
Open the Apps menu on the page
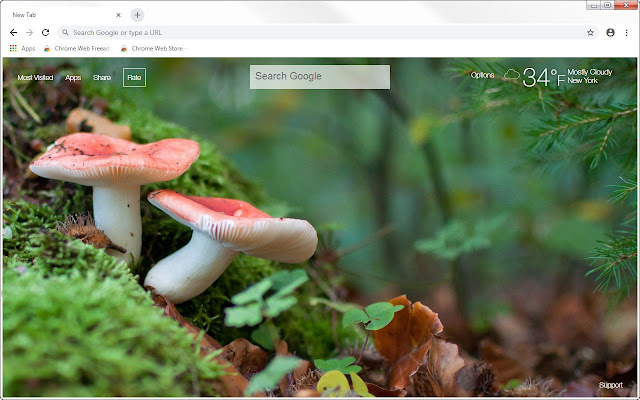pyautogui.click(x=73, y=78)
